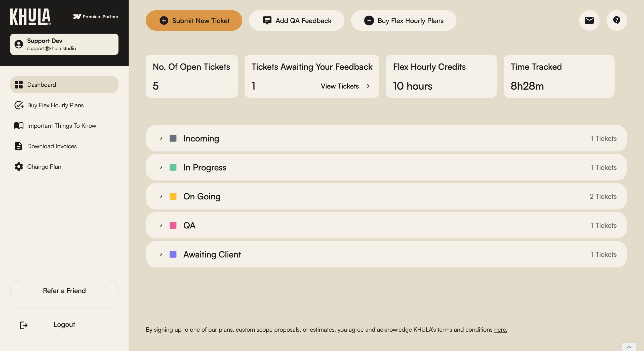Expand the Incoming tickets section
Image resolution: width=644 pixels, height=351 pixels.
click(x=161, y=138)
